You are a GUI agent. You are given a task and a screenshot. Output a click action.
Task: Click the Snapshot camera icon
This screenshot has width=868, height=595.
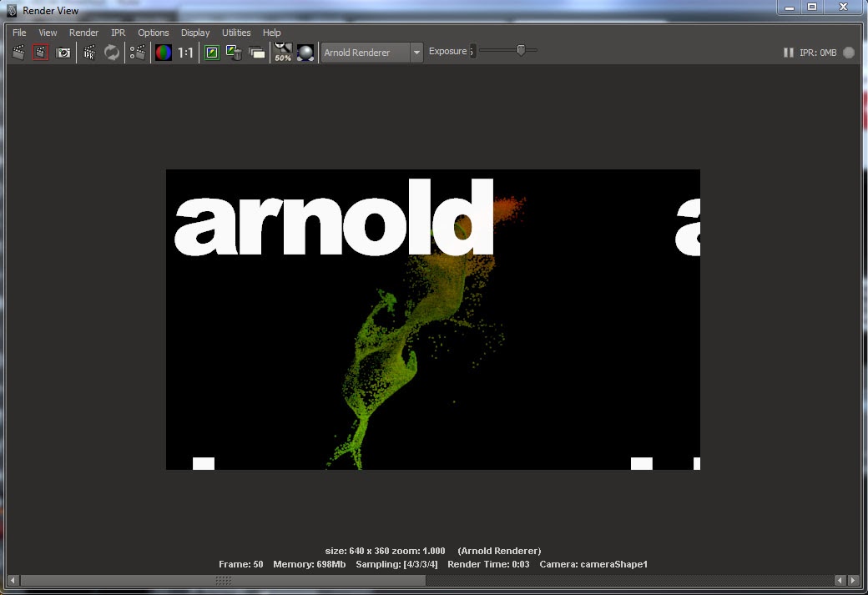[x=63, y=53]
